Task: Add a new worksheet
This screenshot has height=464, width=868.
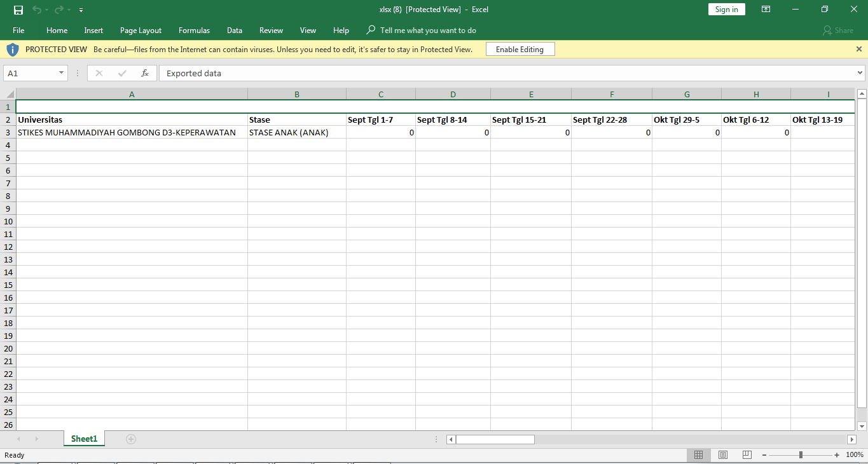Action: [x=130, y=439]
